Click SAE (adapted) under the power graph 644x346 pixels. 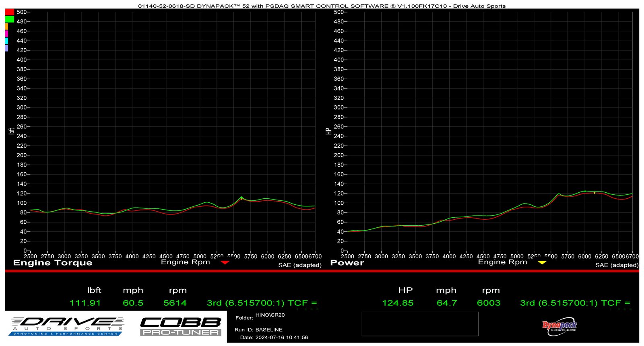(617, 265)
